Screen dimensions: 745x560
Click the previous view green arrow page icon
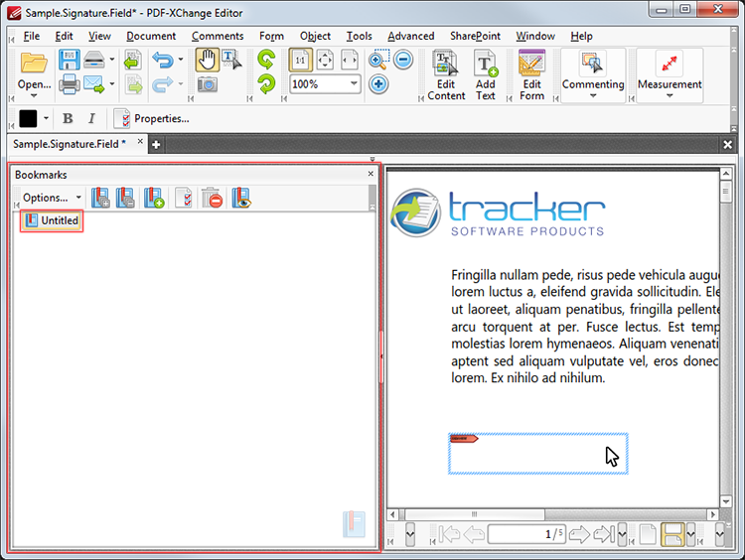133,61
